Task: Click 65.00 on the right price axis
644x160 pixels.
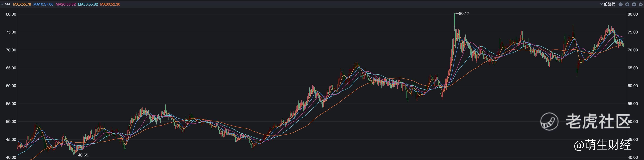Action: 633,68
